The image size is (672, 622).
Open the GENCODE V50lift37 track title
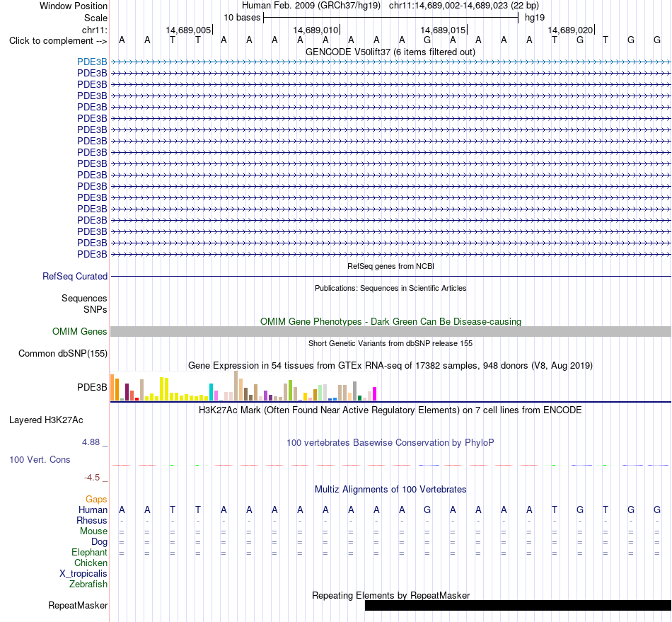390,52
